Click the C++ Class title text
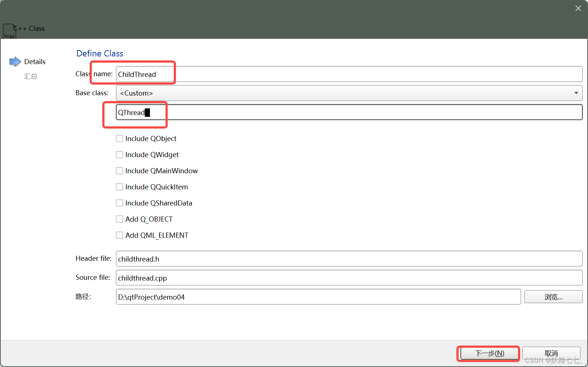 29,28
